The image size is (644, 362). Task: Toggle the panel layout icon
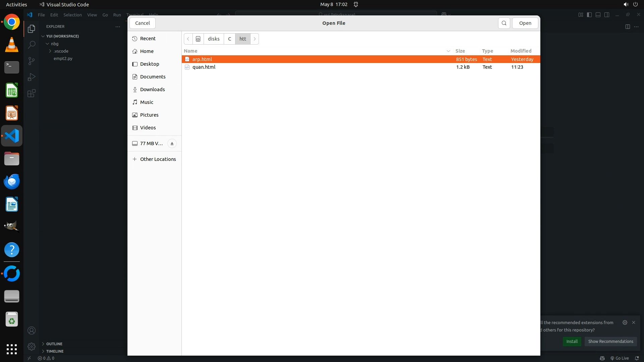click(598, 15)
